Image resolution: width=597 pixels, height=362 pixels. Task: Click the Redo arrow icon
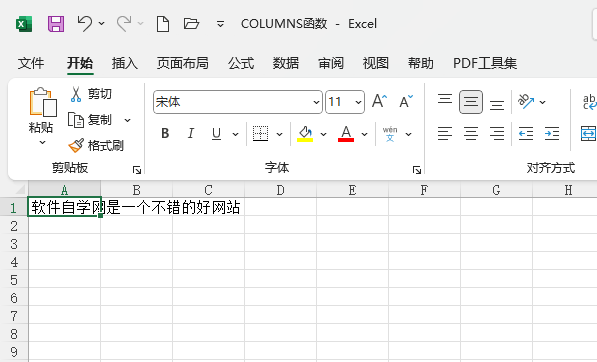click(x=124, y=24)
